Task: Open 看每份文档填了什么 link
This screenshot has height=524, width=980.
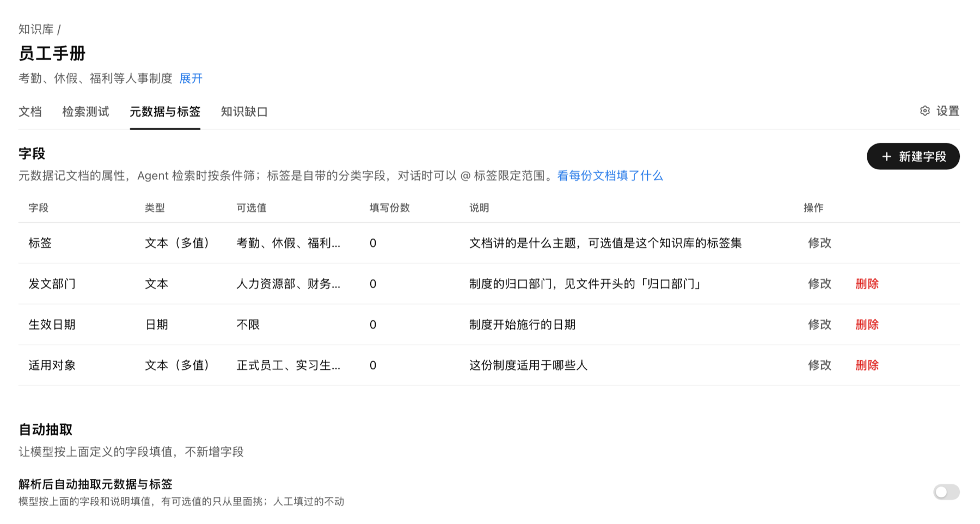Action: (x=610, y=176)
